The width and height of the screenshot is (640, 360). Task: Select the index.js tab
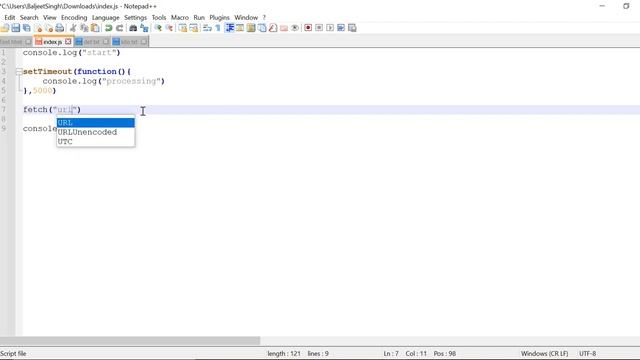click(52, 42)
